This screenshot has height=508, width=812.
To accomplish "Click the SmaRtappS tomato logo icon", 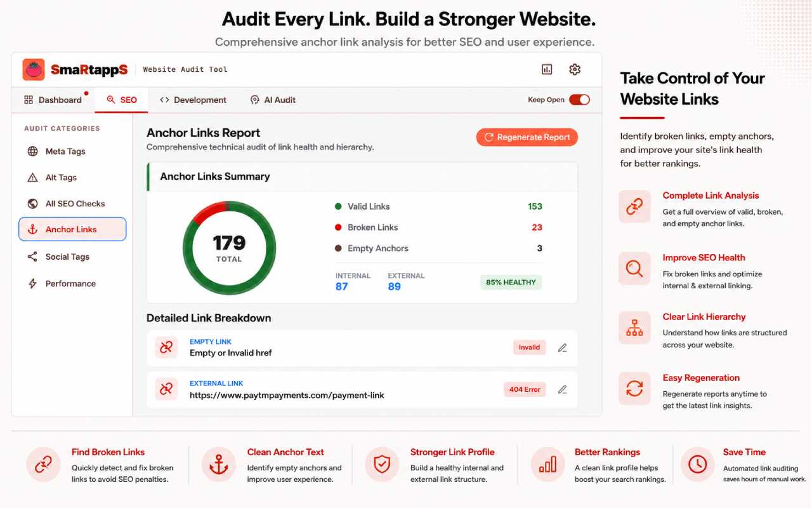I will [x=33, y=69].
